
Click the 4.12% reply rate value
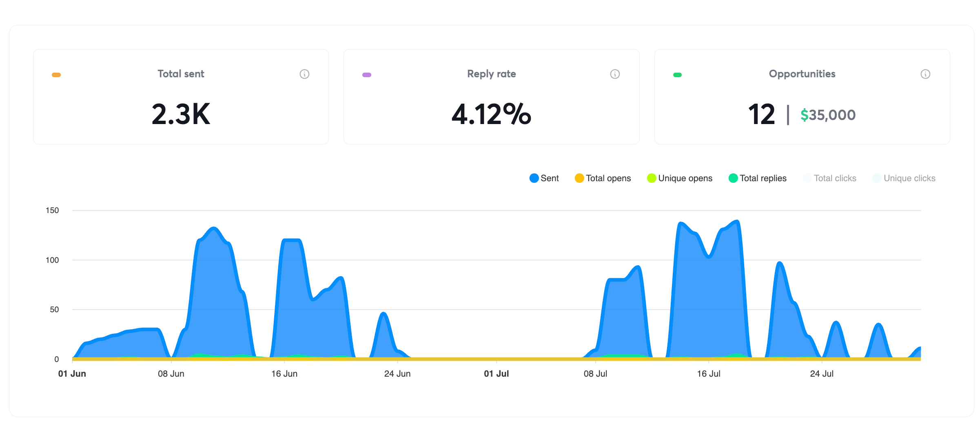(491, 114)
